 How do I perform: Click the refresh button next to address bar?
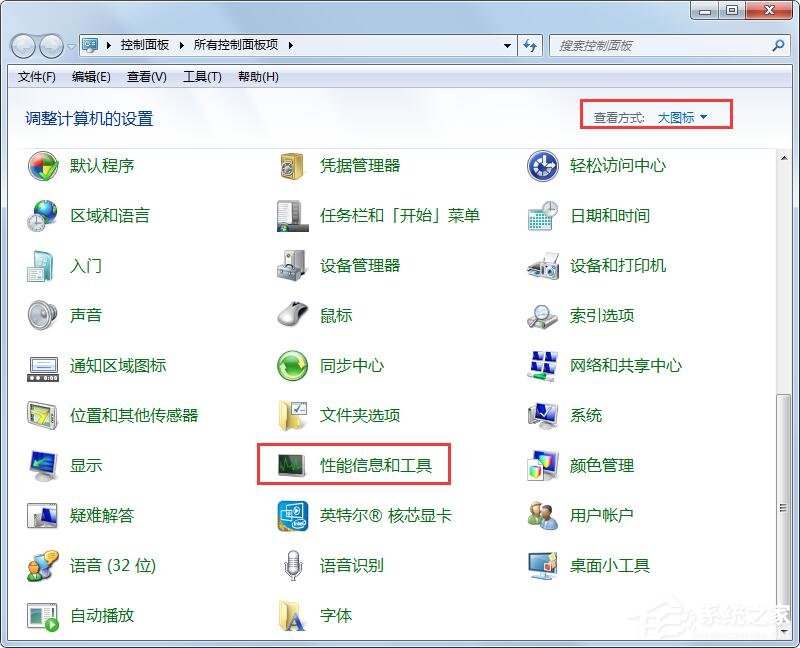[531, 45]
